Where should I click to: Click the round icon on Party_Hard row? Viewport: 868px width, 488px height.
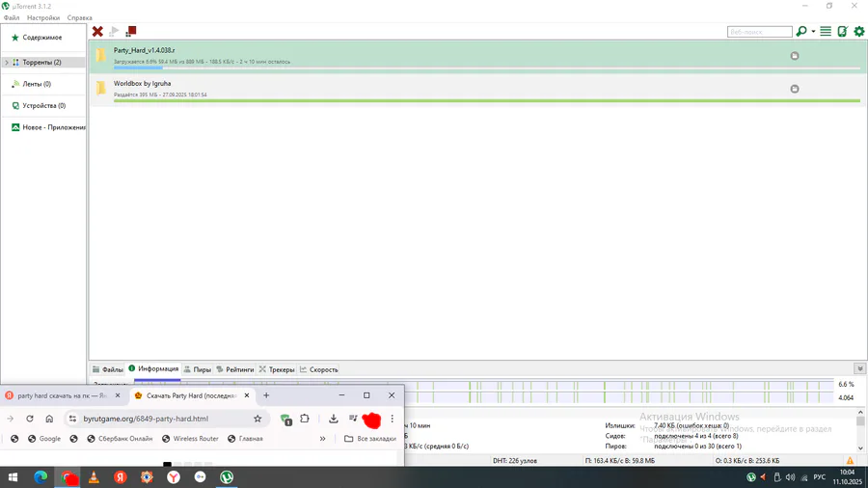tap(795, 56)
